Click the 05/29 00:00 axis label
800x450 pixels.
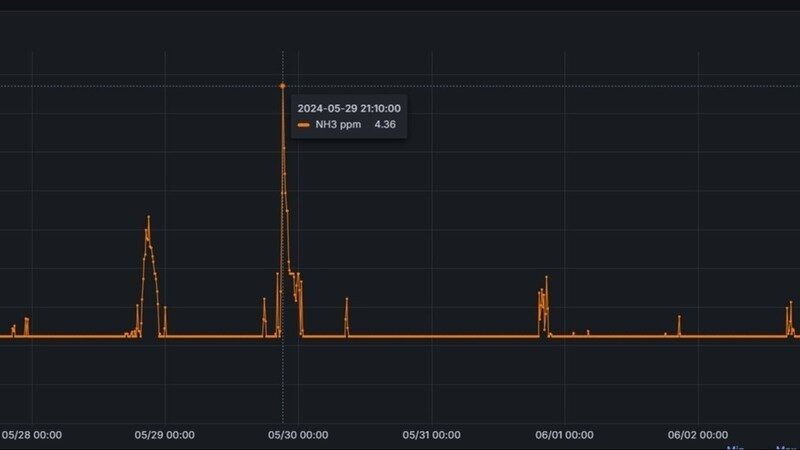165,435
